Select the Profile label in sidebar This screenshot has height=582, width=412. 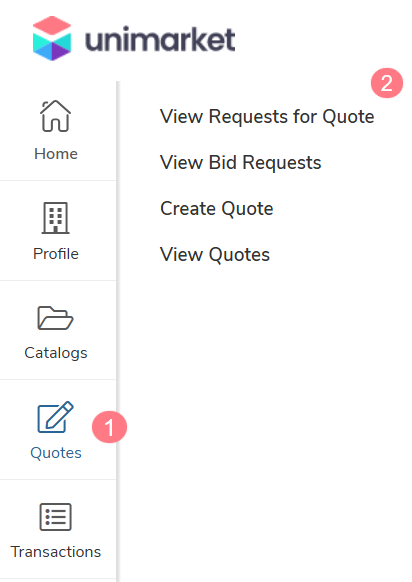[x=56, y=254]
